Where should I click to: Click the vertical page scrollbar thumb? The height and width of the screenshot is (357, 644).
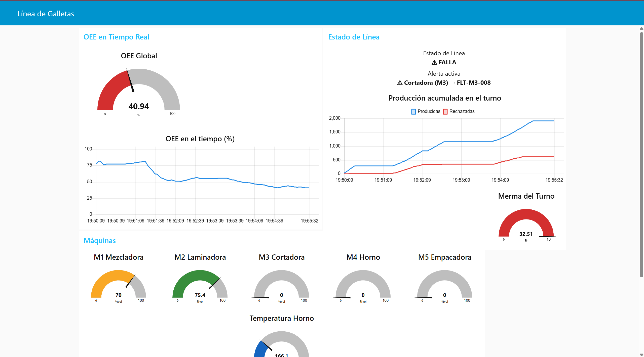[x=641, y=155]
